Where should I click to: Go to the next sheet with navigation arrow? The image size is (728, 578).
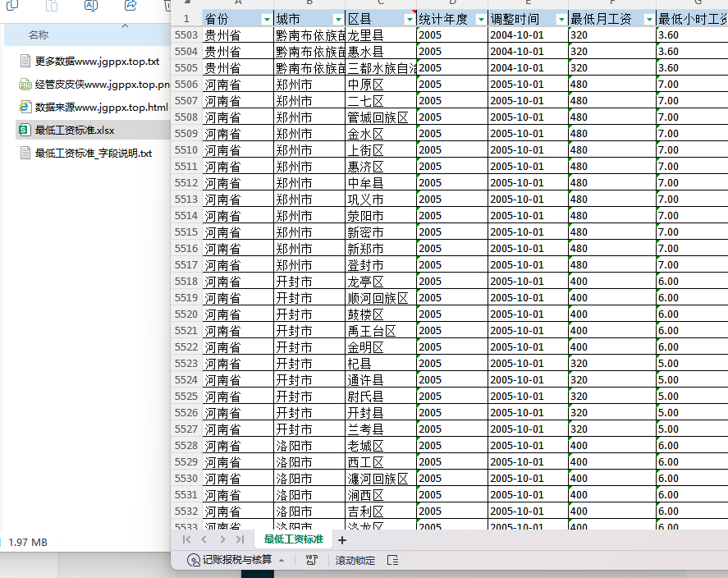click(x=222, y=539)
